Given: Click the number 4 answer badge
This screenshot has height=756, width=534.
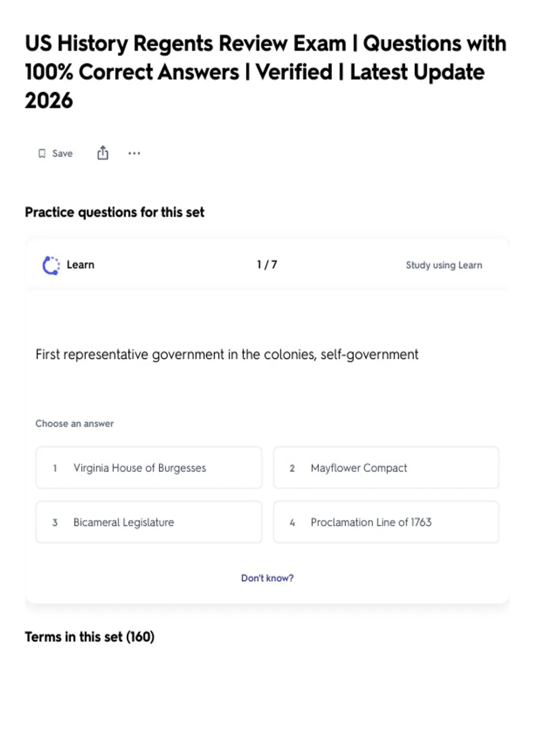Looking at the screenshot, I should 292,523.
